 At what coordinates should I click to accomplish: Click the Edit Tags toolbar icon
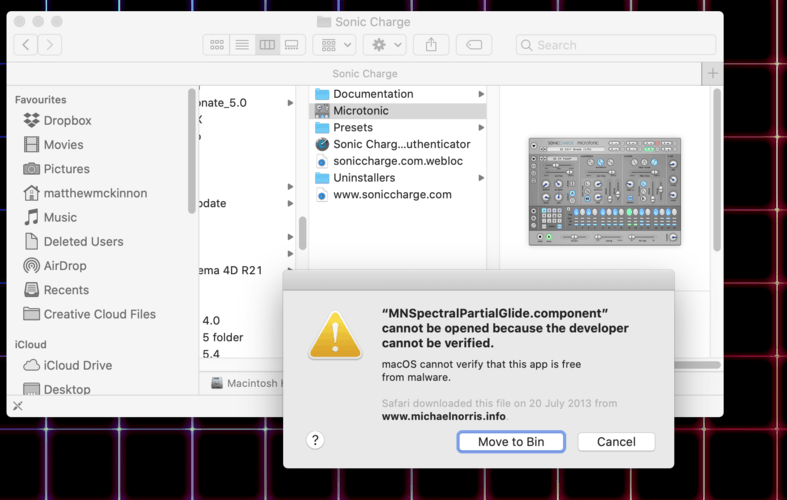[x=474, y=45]
